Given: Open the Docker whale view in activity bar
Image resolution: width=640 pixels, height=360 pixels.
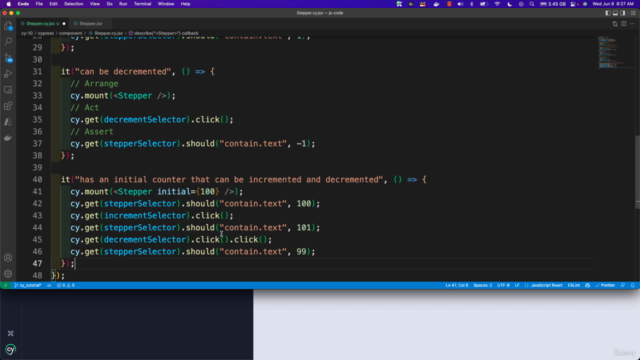Looking at the screenshot, I should tap(8, 138).
